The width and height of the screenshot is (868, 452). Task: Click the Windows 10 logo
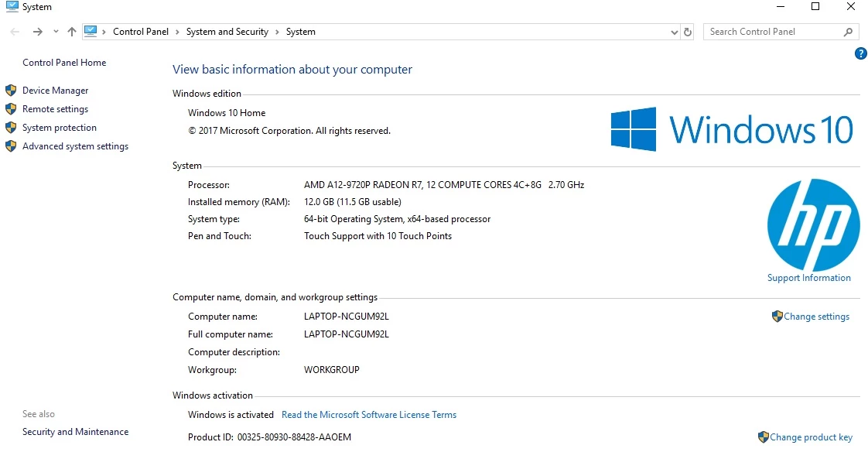732,129
